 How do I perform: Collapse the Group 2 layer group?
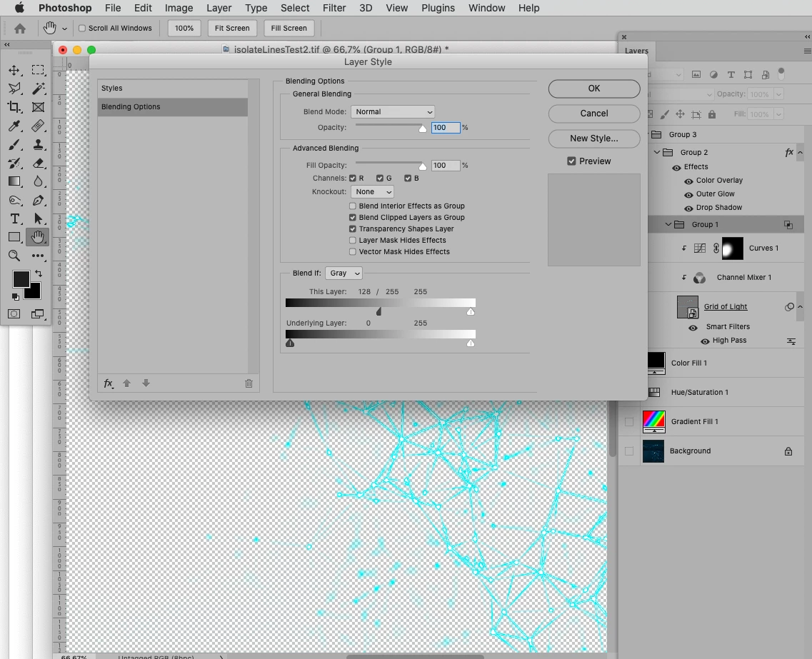click(x=656, y=152)
